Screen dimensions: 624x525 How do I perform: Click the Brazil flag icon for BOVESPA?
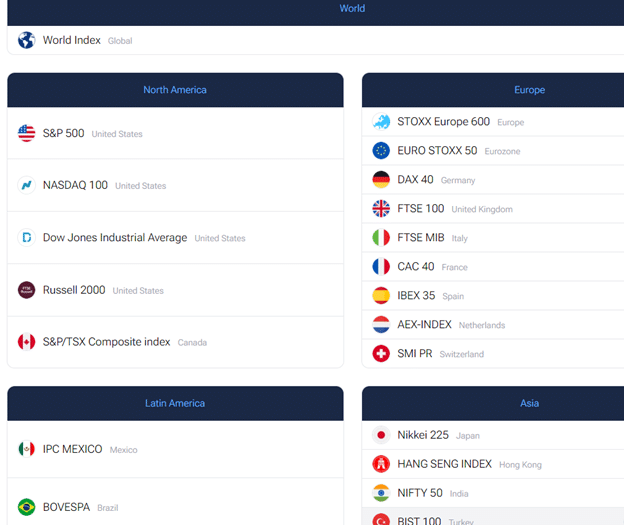click(27, 507)
